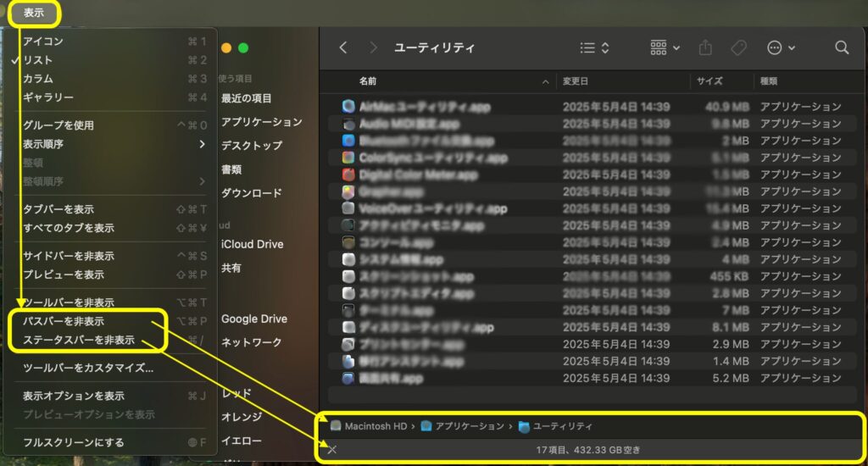Click the Share icon in toolbar
The width and height of the screenshot is (868, 466).
coord(705,48)
